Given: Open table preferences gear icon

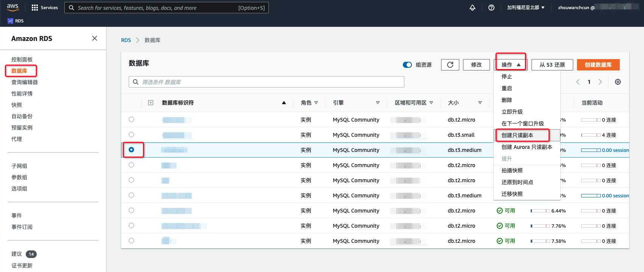Looking at the screenshot, I should point(618,82).
